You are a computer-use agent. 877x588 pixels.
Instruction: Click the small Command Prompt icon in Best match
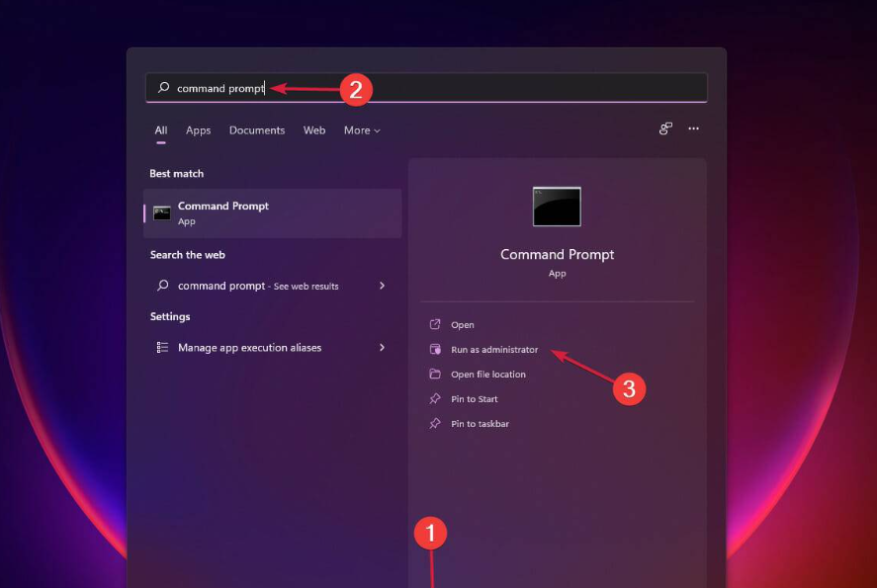(x=161, y=212)
